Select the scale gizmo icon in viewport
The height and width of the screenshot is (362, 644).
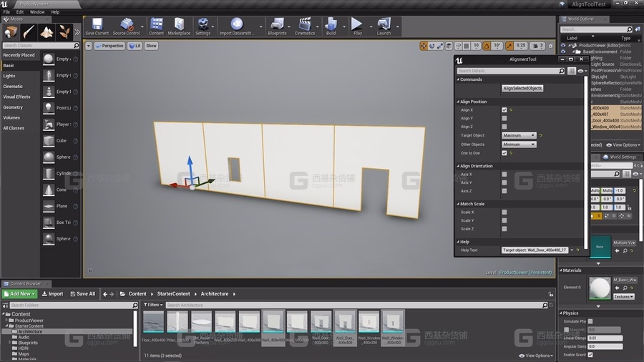tap(440, 46)
